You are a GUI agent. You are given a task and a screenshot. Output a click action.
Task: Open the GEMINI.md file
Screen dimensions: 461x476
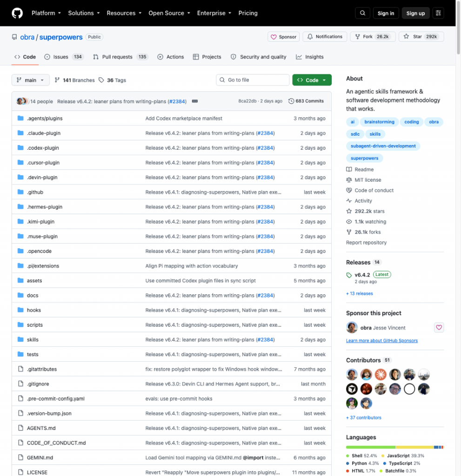[40, 457]
